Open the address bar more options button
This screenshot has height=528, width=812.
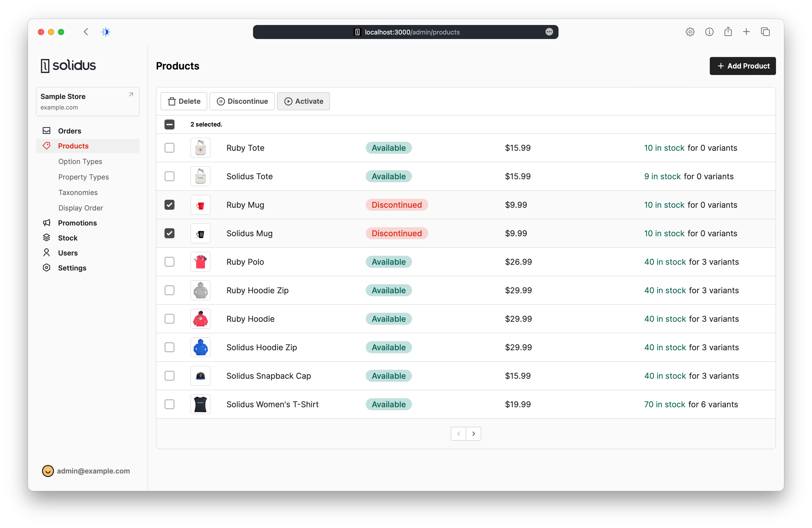[x=549, y=32]
